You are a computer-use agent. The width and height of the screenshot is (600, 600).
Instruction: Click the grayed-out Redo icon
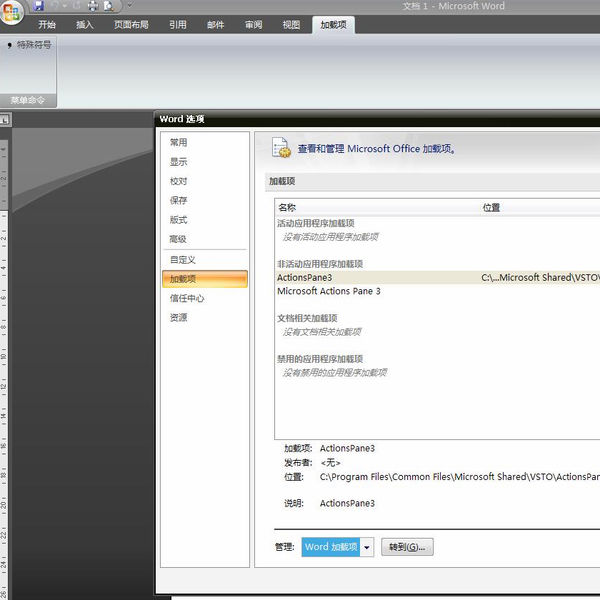click(76, 5)
